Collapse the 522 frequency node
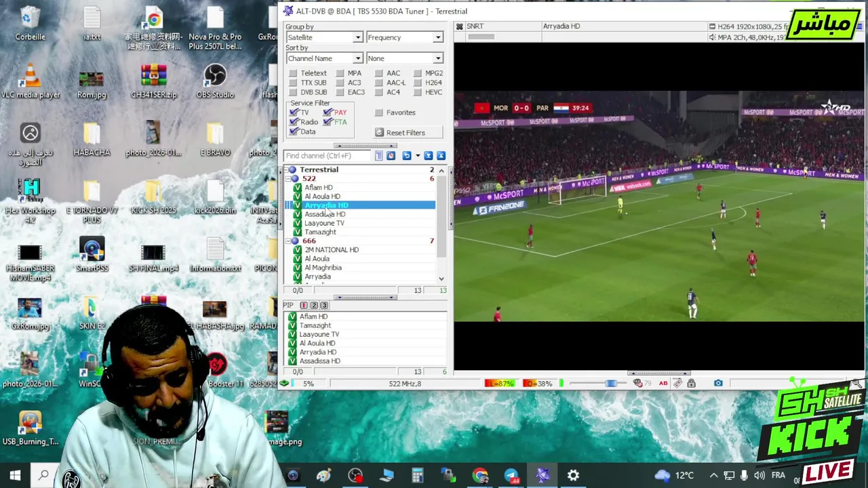This screenshot has height=488, width=868. [x=288, y=179]
